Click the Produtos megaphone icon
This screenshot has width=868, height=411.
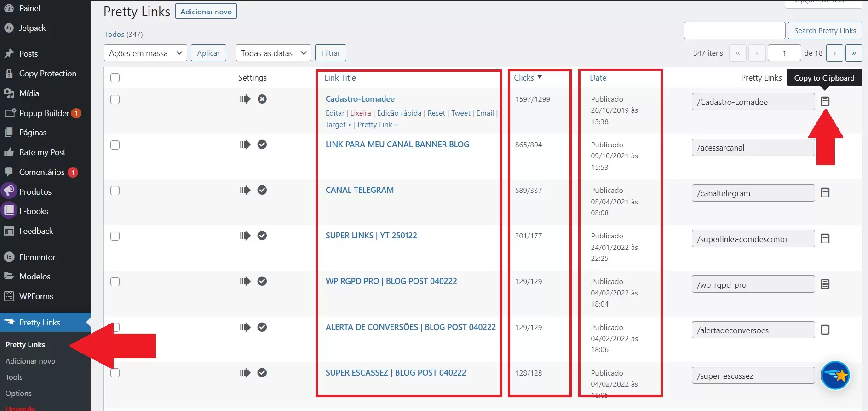9,191
